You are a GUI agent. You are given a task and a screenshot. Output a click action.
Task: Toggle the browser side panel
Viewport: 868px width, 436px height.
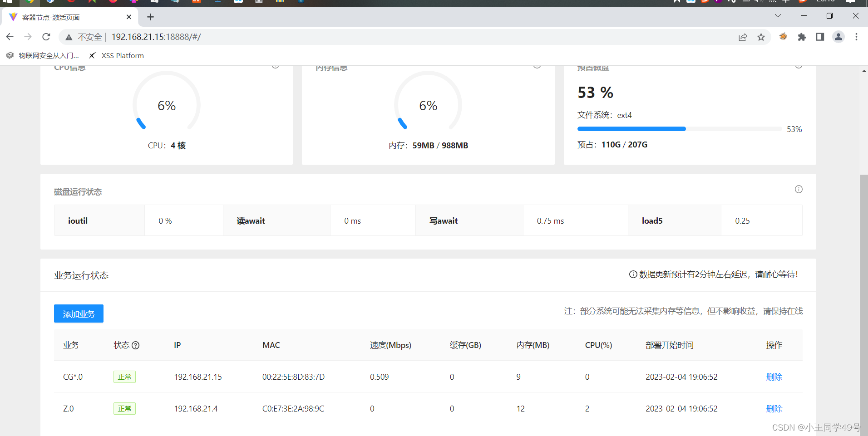(820, 37)
